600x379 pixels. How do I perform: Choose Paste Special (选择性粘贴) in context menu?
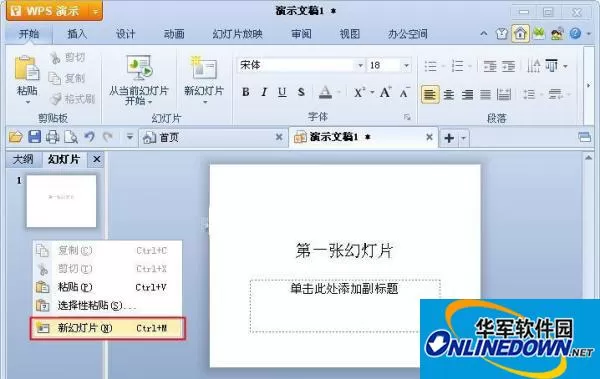(107, 305)
